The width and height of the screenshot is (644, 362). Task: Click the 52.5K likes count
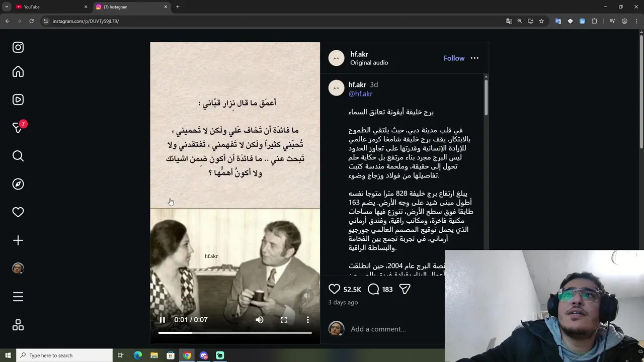[352, 290]
